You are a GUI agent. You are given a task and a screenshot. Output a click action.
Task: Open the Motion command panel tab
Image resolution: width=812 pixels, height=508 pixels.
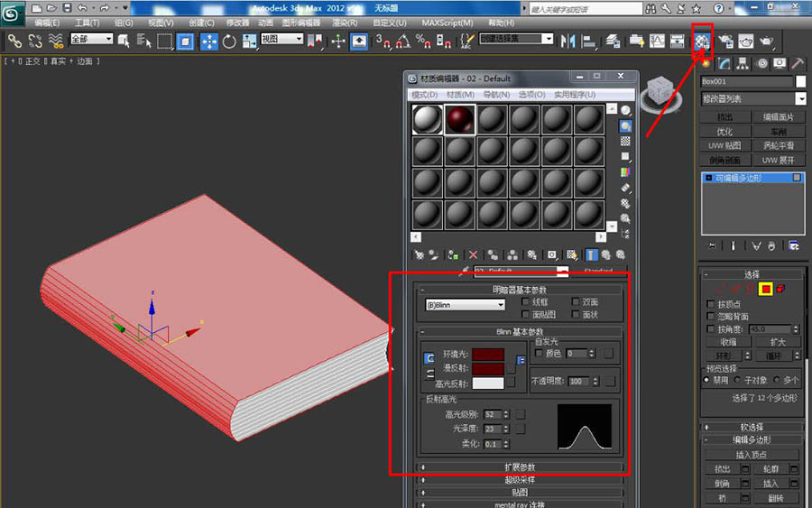(x=761, y=63)
